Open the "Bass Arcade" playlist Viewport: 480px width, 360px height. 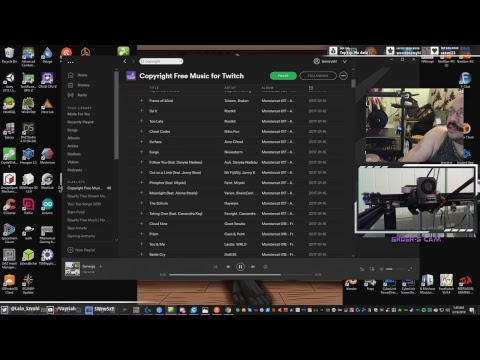(x=77, y=228)
